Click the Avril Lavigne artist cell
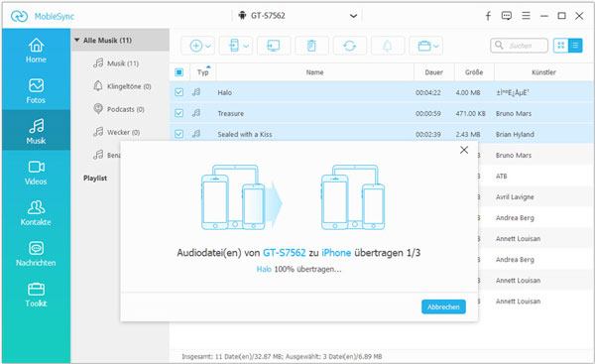The image size is (595, 364). pos(515,197)
